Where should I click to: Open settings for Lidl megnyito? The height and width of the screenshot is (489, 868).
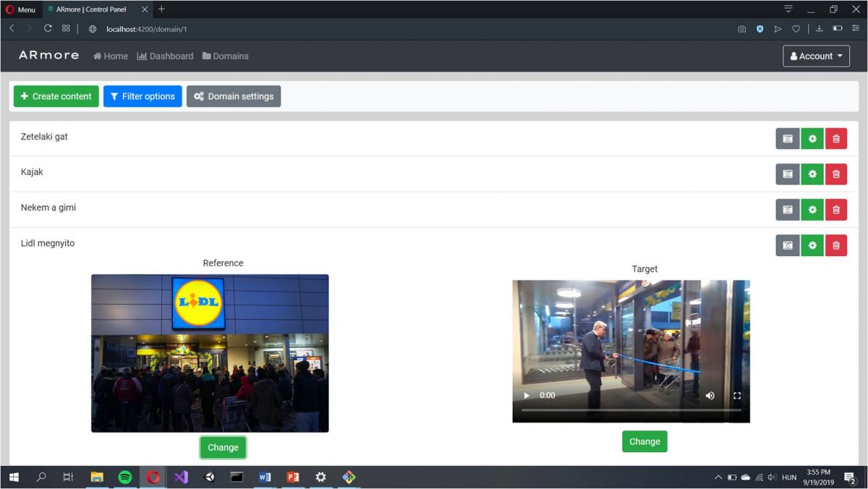[x=812, y=245]
